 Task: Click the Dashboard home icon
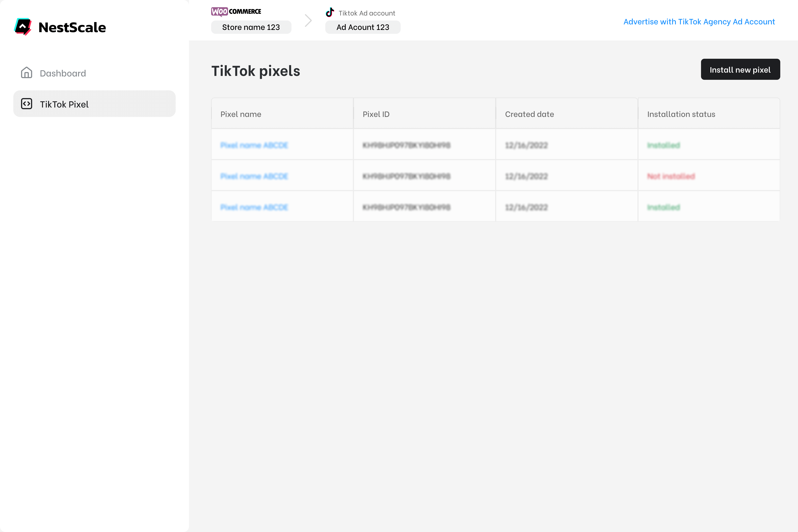coord(26,73)
